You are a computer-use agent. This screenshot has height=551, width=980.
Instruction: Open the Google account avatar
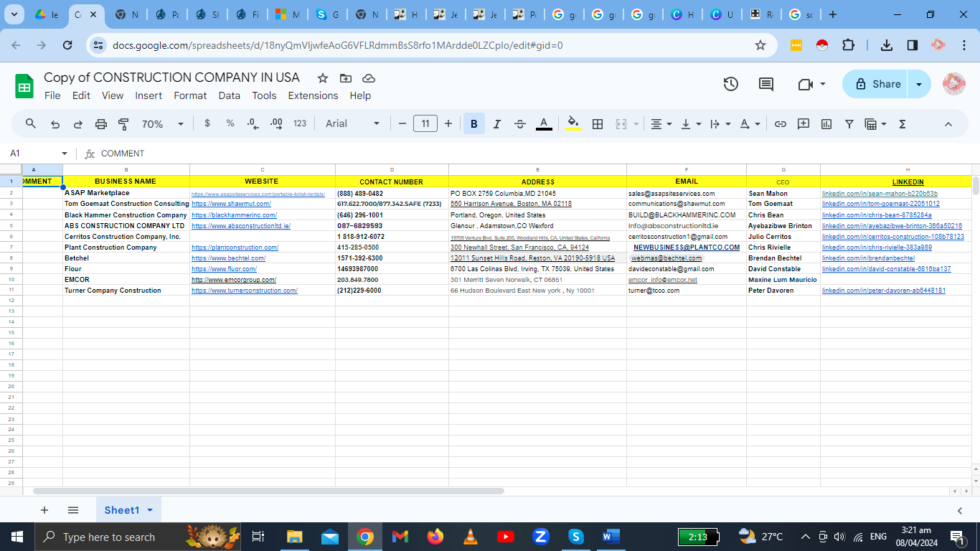pyautogui.click(x=953, y=84)
